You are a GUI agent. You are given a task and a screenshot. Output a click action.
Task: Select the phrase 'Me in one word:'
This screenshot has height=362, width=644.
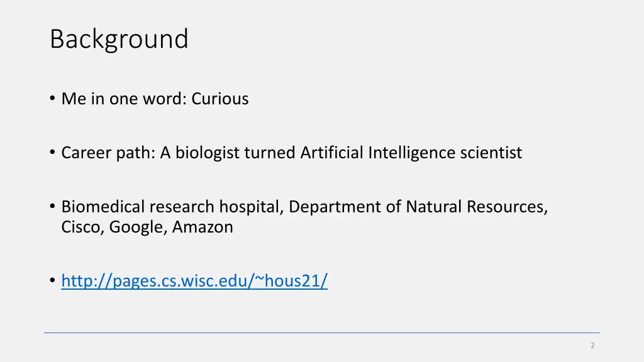point(124,99)
